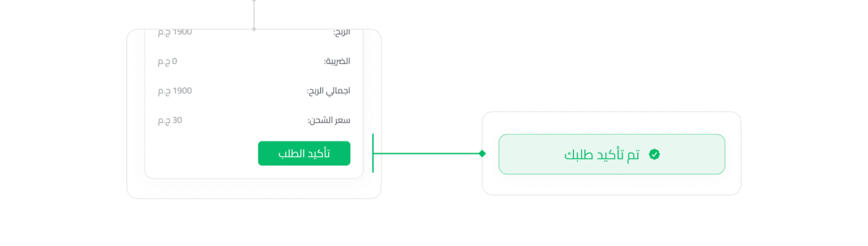Viewport: 868px width, 246px height.
Task: Select the اجمالي الربح label
Action: (328, 91)
